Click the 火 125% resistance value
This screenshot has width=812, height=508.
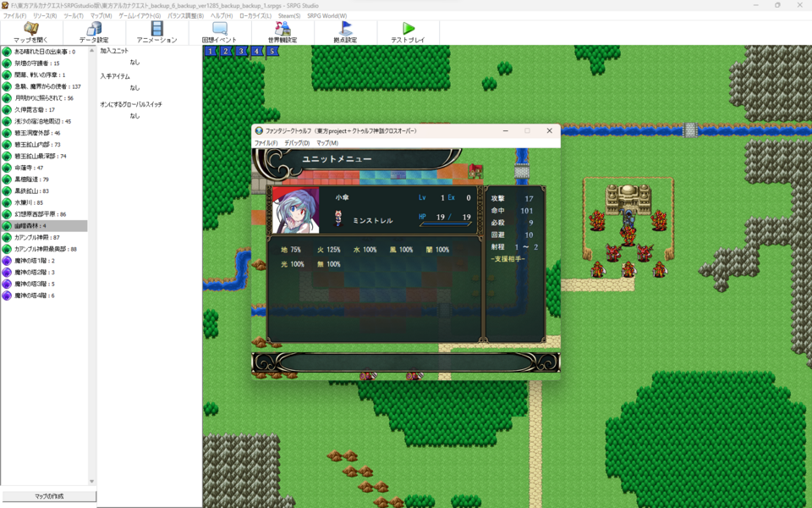tap(329, 250)
